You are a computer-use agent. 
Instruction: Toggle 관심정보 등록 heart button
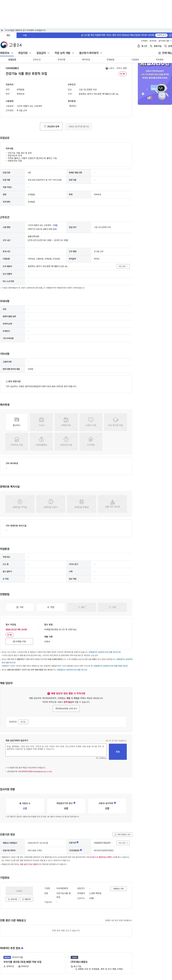click(51, 126)
